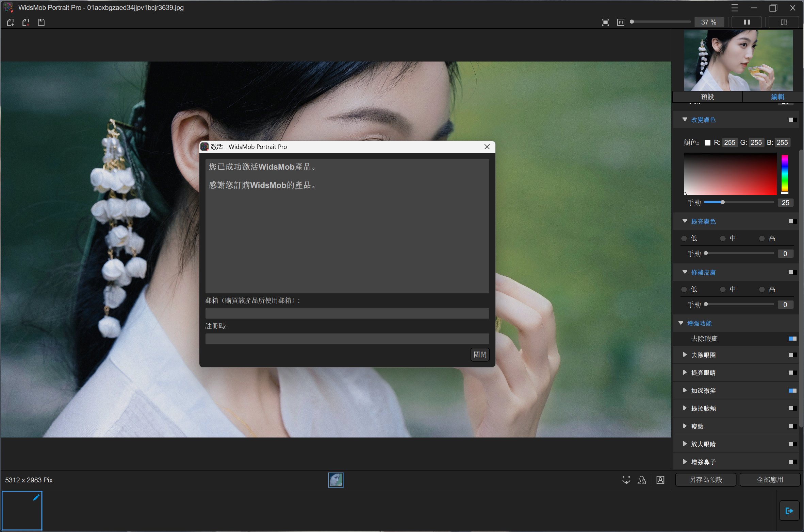The width and height of the screenshot is (804, 532).
Task: Toggle the 加深微笑 switch
Action: [x=793, y=391]
